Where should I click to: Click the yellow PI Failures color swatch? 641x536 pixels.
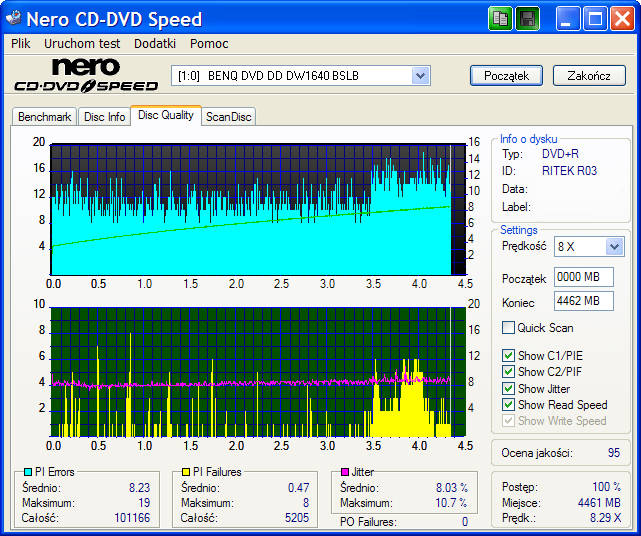point(186,472)
